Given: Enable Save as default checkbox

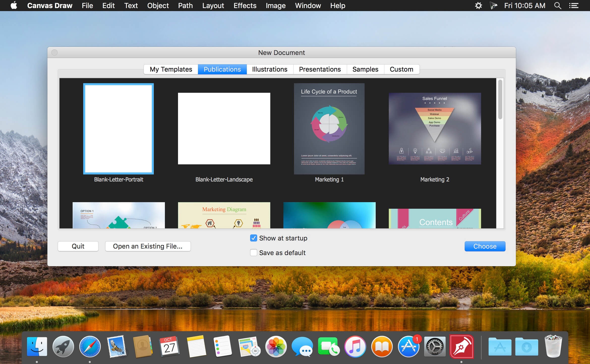Looking at the screenshot, I should [x=254, y=253].
